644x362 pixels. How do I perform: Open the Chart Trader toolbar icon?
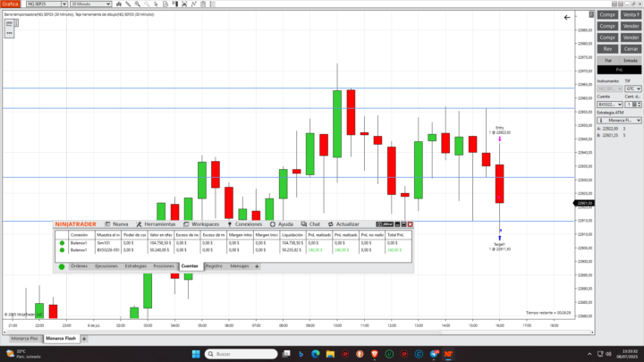(x=175, y=4)
